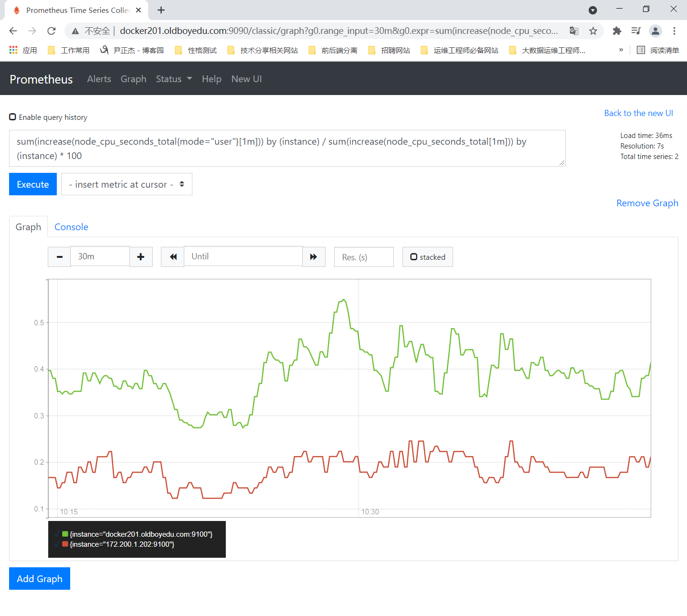Screen dimensions: 687x616
Task: Select the Graph tab
Action: pos(28,227)
